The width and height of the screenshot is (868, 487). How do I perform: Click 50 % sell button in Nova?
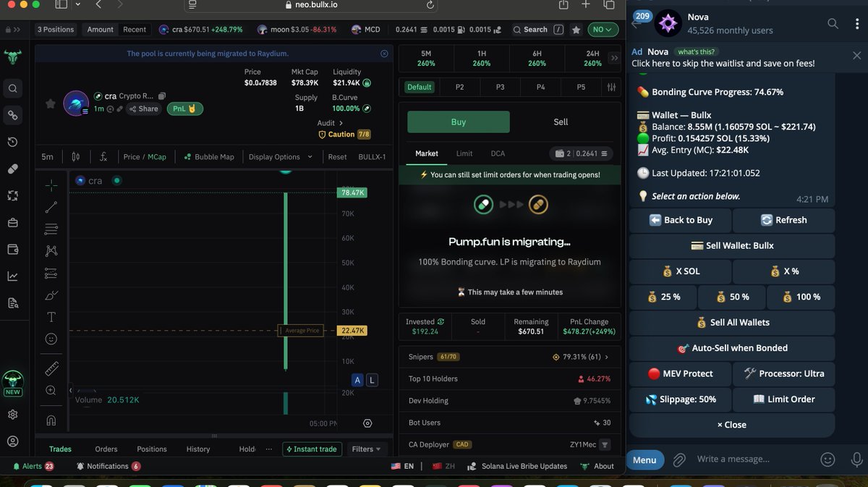[732, 297]
